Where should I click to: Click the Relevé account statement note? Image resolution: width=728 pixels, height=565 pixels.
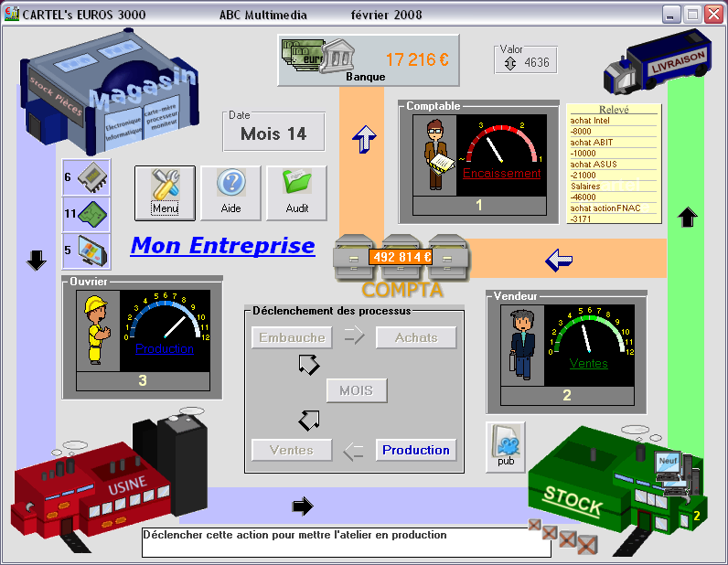pos(613,163)
